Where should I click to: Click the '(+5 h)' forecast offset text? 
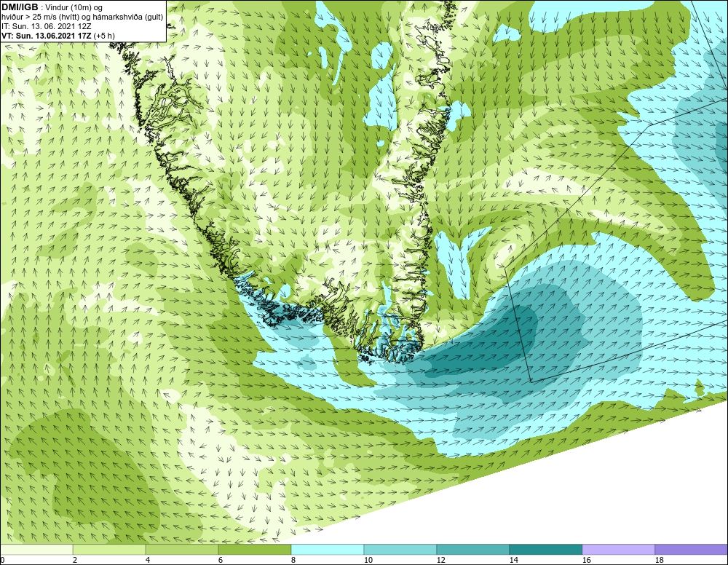(x=104, y=35)
